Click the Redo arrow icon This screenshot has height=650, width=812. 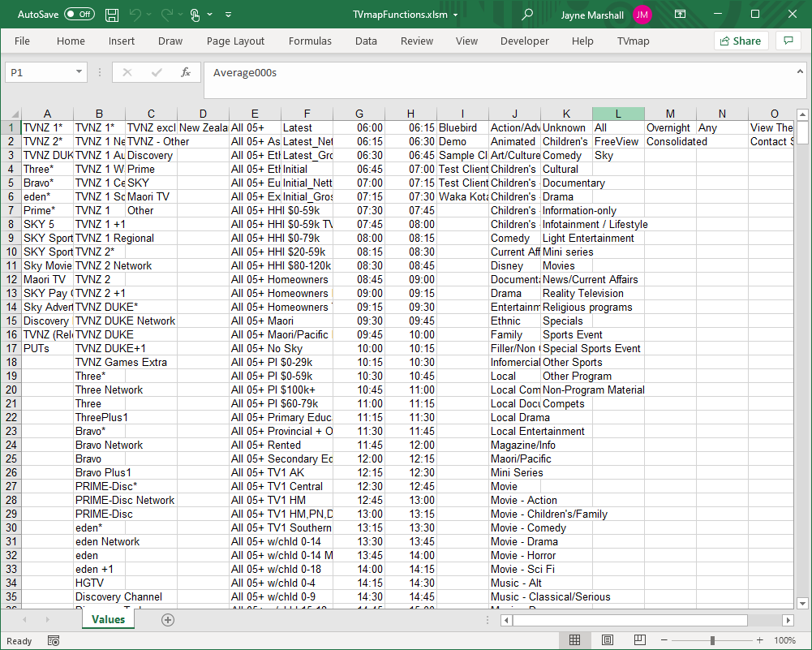[167, 15]
